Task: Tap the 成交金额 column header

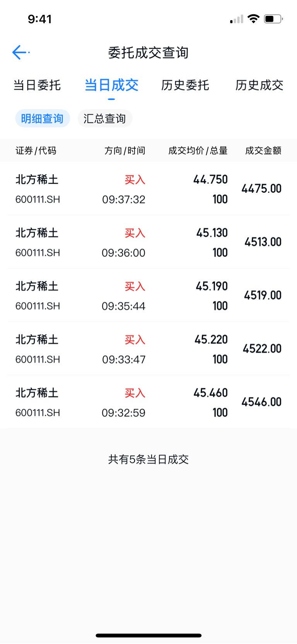Action: (x=263, y=151)
